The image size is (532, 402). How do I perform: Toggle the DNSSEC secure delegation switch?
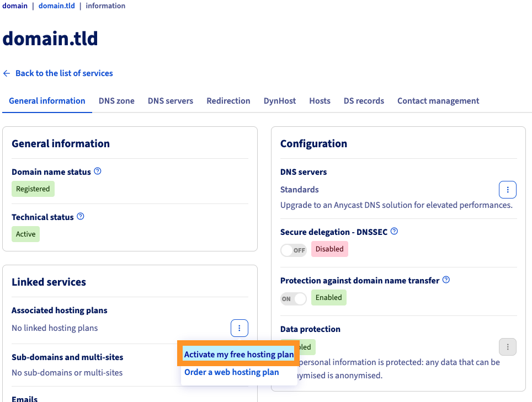(294, 250)
